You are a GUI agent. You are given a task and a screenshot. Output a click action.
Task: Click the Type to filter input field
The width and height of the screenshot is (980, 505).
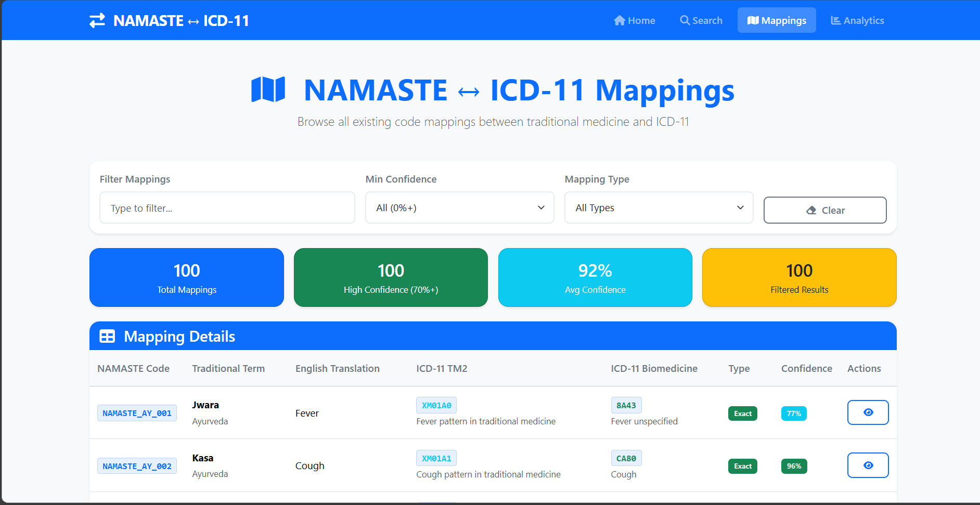227,208
